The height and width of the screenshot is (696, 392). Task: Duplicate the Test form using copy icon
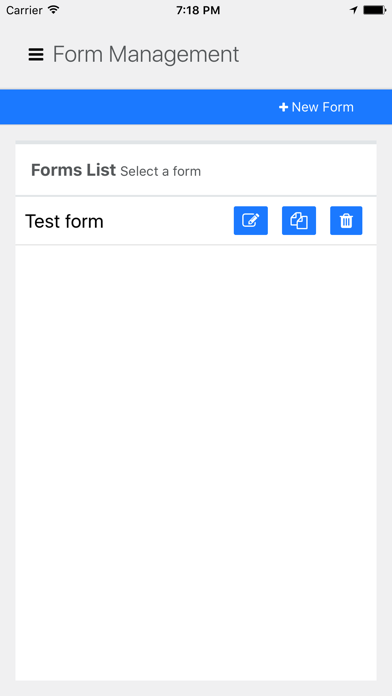tap(299, 221)
